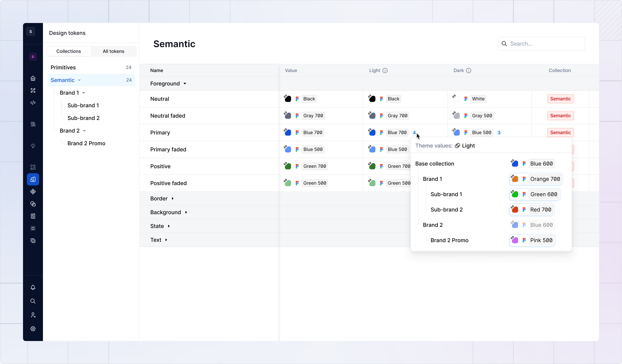The image size is (622, 364).
Task: Switch to All tokens tab
Action: tap(114, 51)
